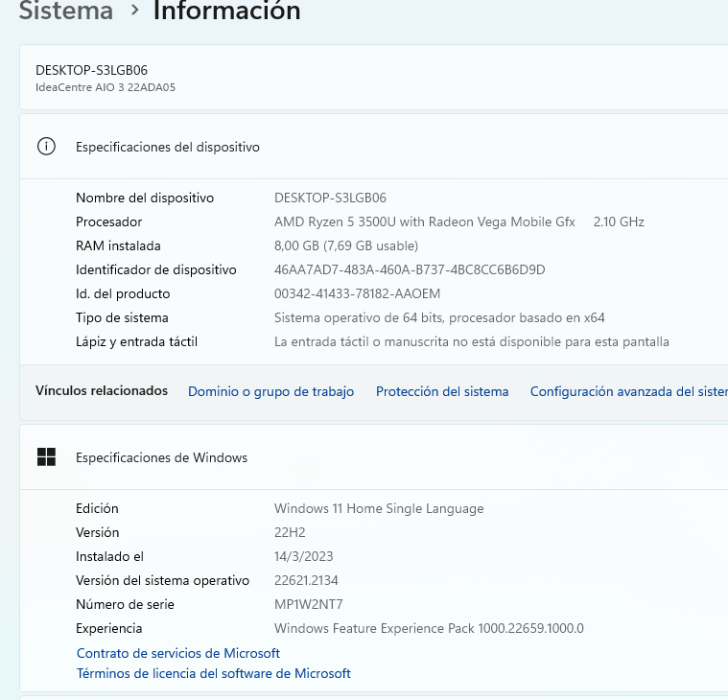Click the Vínculos relacionados label
728x700 pixels.
(x=102, y=391)
